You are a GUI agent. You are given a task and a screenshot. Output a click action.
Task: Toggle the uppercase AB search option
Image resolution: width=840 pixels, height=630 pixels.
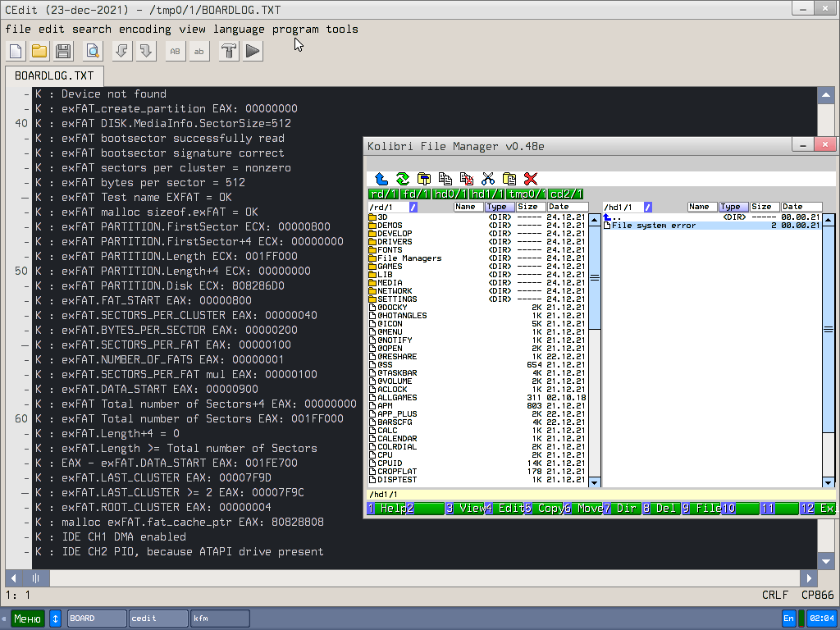point(174,51)
